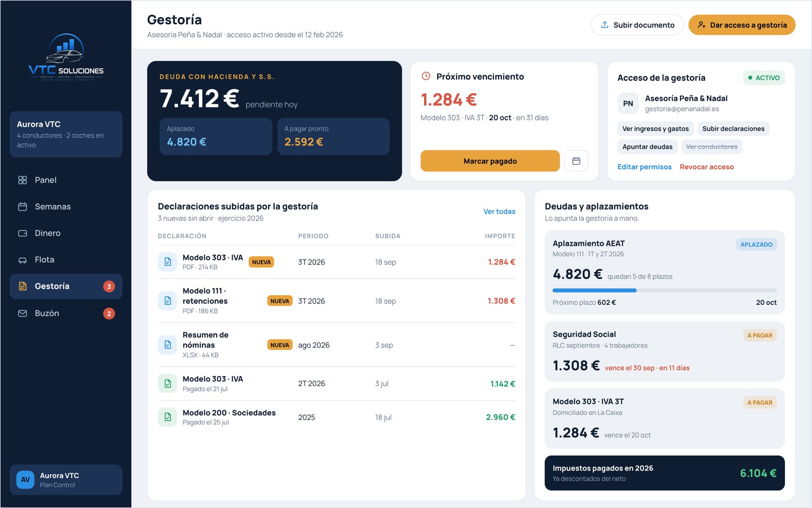Click the Semanas calendar icon
The height and width of the screenshot is (508, 812).
click(23, 207)
